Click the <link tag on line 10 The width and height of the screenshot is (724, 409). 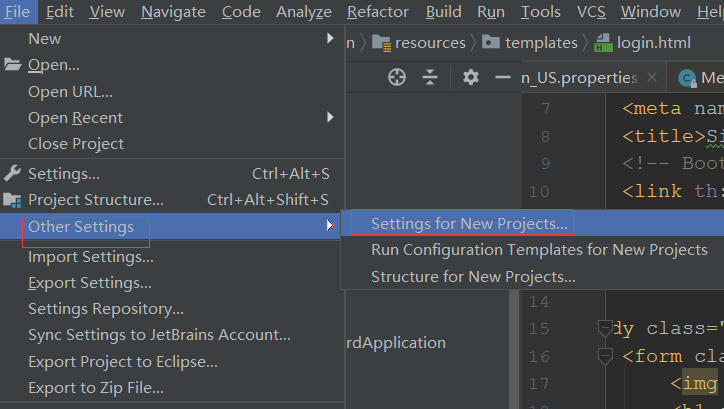[x=652, y=191]
